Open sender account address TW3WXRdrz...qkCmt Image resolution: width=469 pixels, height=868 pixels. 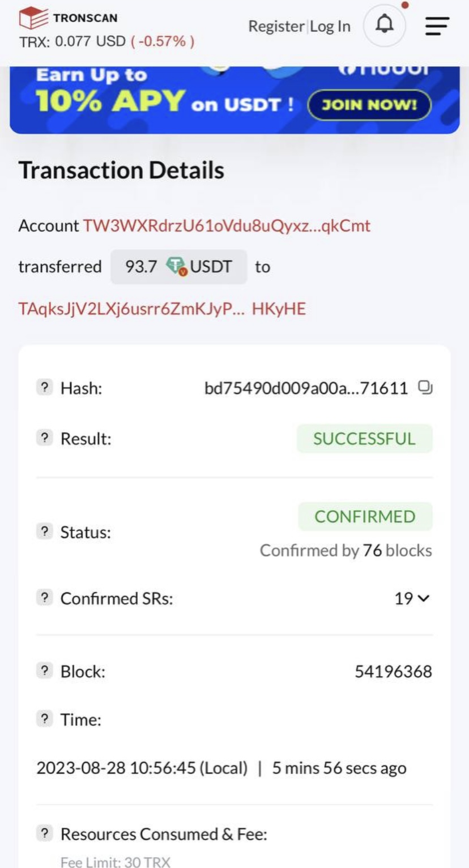click(227, 226)
